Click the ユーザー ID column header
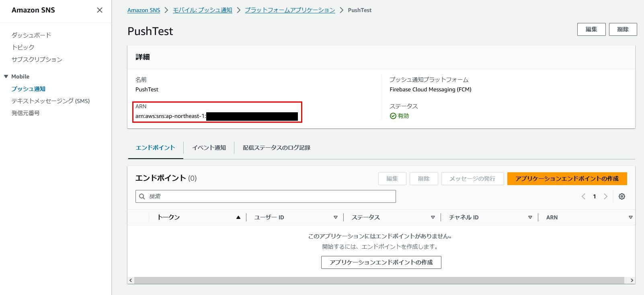This screenshot has width=644, height=295. point(269,217)
